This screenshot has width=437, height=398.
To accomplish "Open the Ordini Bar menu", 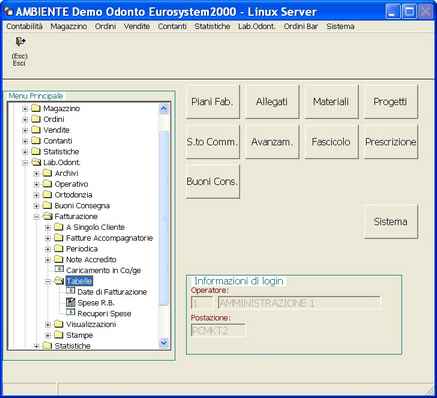I will (x=301, y=26).
